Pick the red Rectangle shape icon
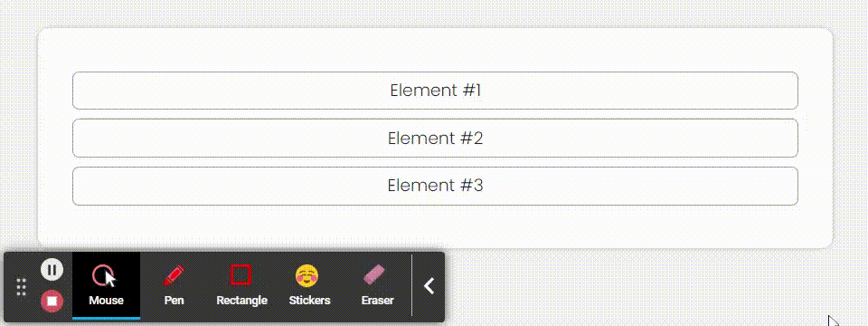This screenshot has width=868, height=326. point(241,275)
